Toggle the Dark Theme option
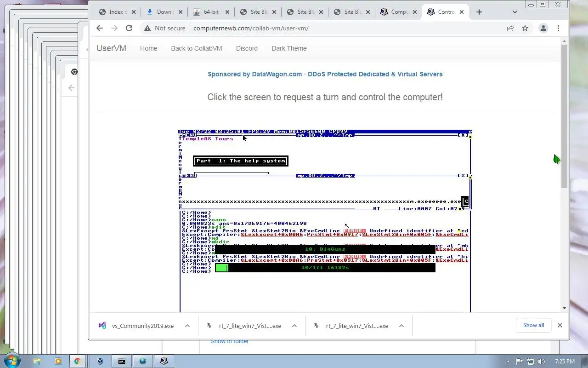Image resolution: width=588 pixels, height=368 pixels. coord(289,48)
